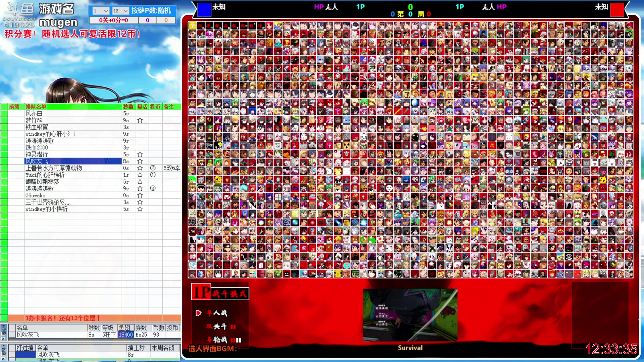Click the 5狂下 level cell
This screenshot has width=644, height=362.
(x=109, y=335)
